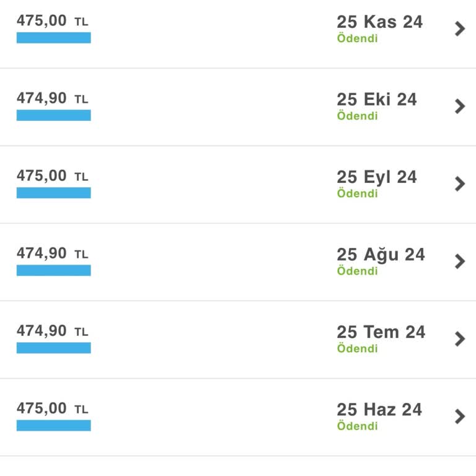Image resolution: width=476 pixels, height=476 pixels.
Task: Select the 25 Haz 24 date label
Action: point(379,409)
